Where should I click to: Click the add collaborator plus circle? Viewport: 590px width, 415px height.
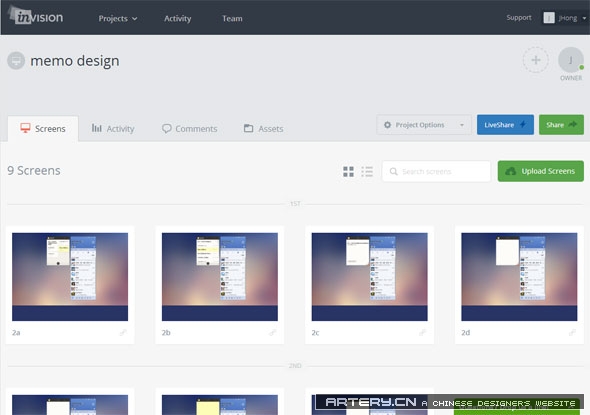pyautogui.click(x=535, y=60)
